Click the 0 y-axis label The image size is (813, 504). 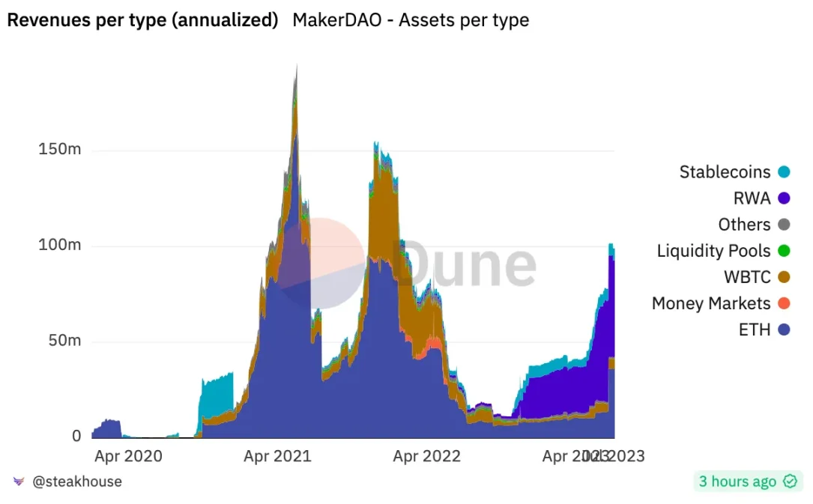(76, 436)
